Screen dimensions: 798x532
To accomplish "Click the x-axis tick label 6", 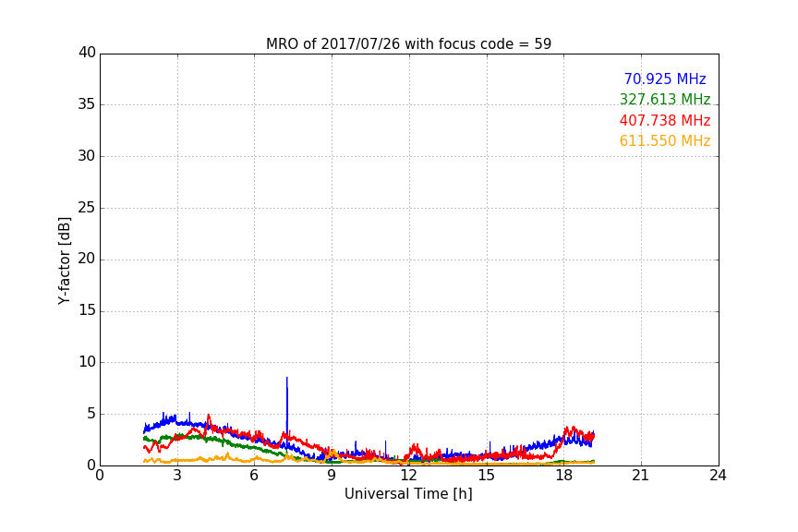I will 255,476.
